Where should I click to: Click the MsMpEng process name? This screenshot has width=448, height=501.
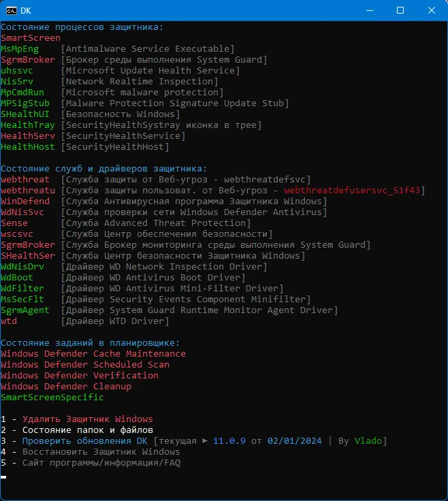tap(20, 49)
